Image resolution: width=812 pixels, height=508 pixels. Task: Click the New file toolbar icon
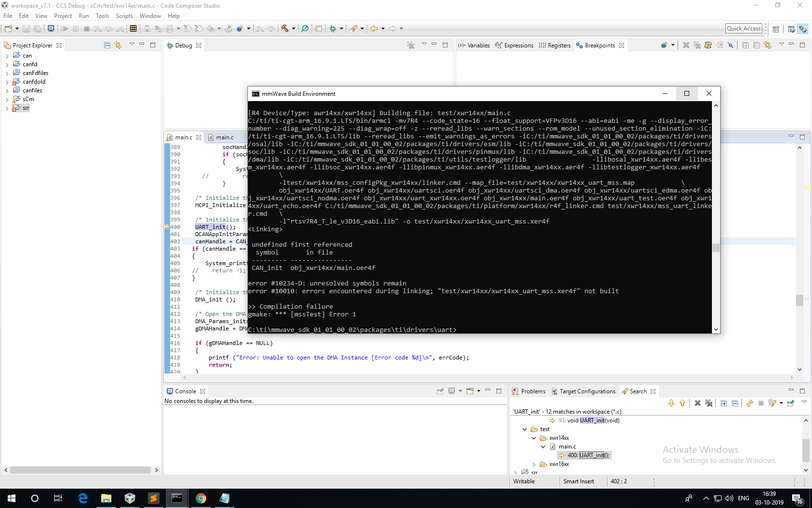click(8, 29)
